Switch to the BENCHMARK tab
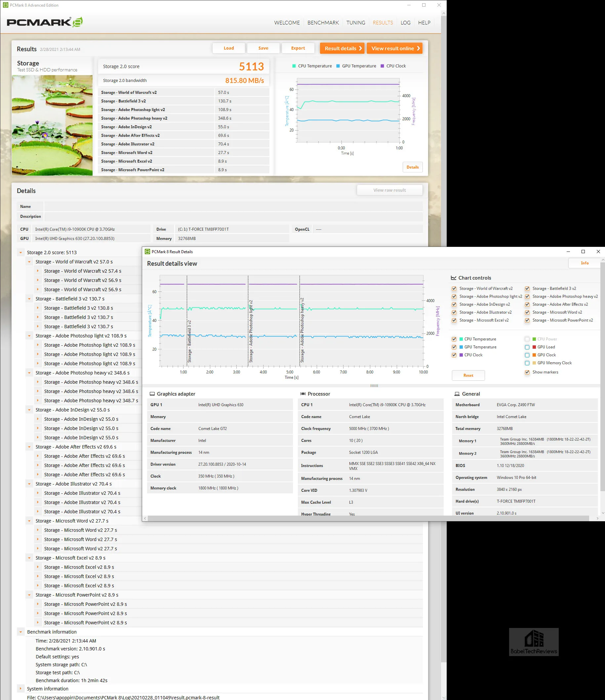 [323, 22]
